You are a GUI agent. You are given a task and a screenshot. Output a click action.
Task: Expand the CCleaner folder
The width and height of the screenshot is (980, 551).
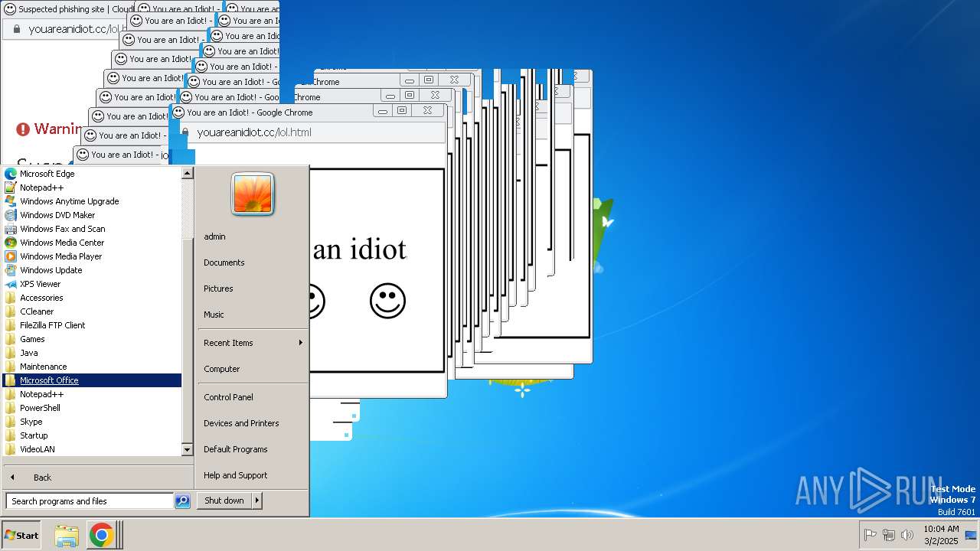[92, 311]
